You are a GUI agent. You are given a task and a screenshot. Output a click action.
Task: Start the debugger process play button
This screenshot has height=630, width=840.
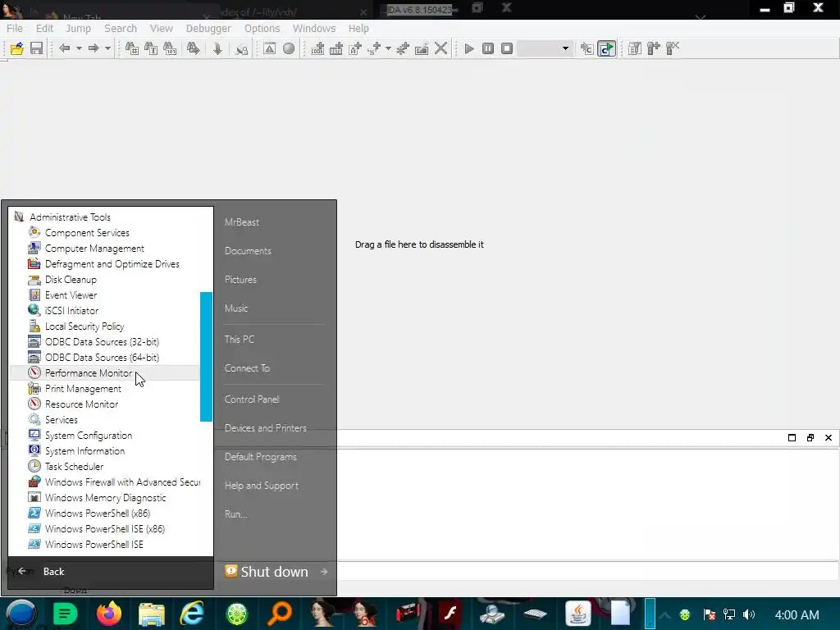469,48
